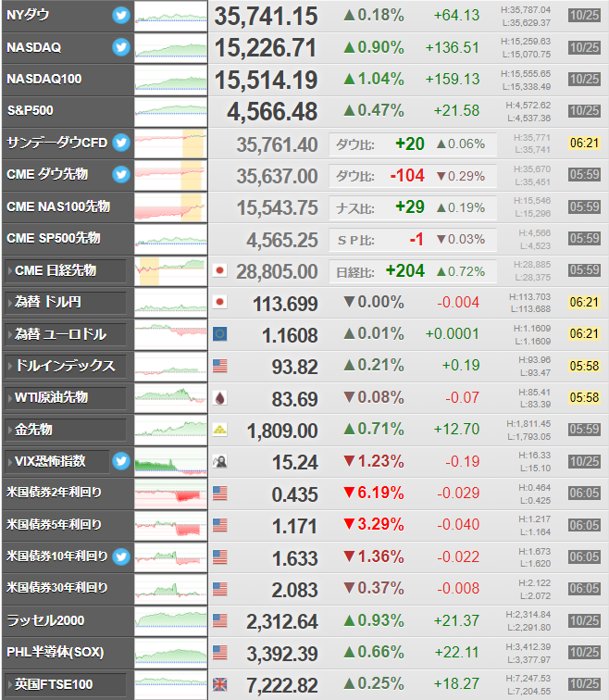609x700 pixels.
Task: Click Twitter icon next to サンデーダウCFD
Action: 121,143
